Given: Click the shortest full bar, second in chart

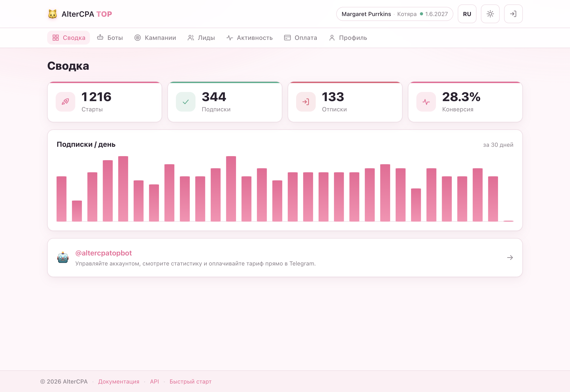Looking at the screenshot, I should [x=77, y=211].
